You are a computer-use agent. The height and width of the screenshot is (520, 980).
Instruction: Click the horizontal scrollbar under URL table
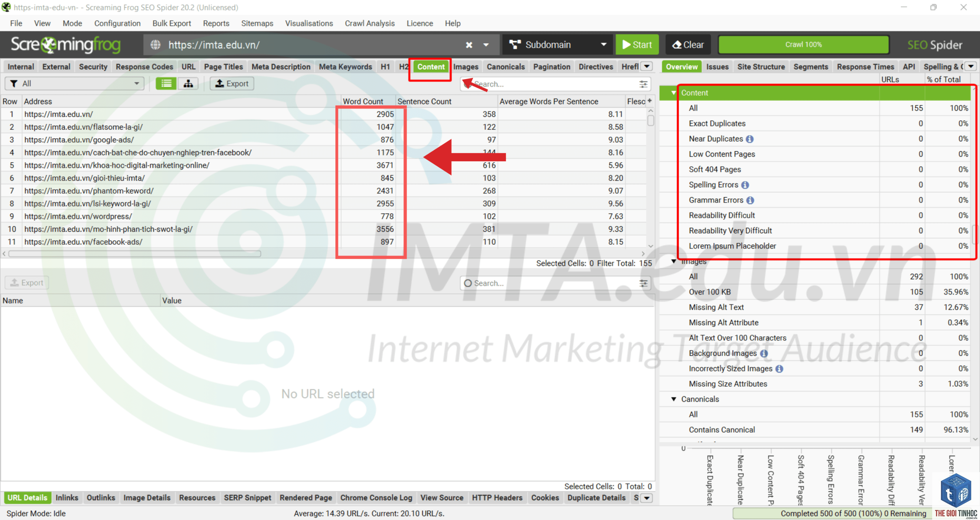135,253
